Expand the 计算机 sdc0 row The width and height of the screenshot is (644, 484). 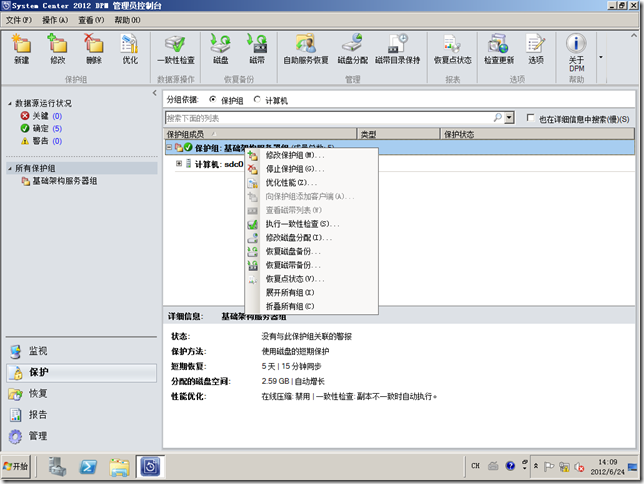pos(179,164)
